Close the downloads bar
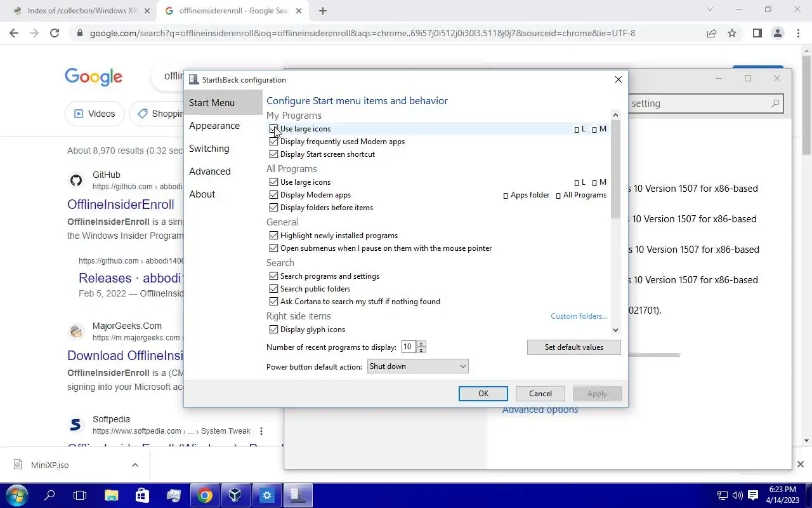812x508 pixels. [x=801, y=464]
